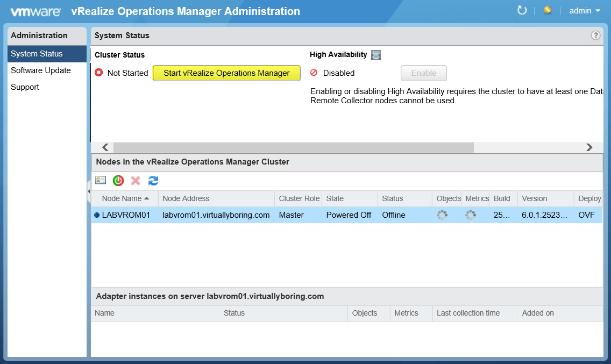Click the node details card icon
Image resolution: width=611 pixels, height=364 pixels.
[x=101, y=180]
